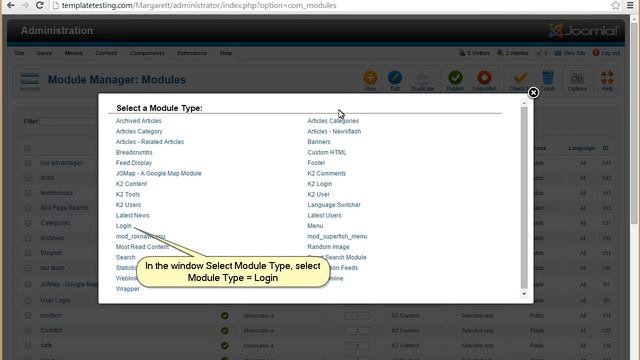
Task: Click the browser address bar
Action: point(331,5)
